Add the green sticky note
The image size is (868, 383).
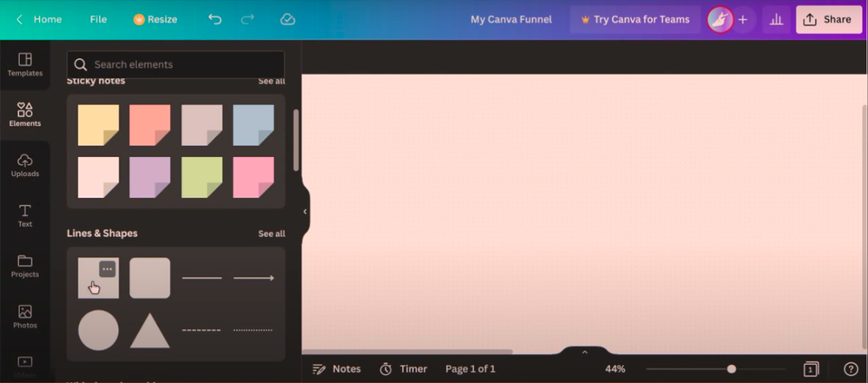pos(202,177)
